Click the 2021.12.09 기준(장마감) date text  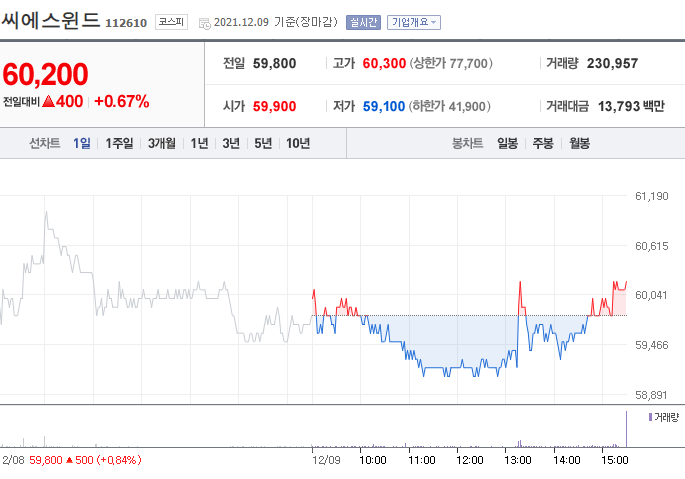pyautogui.click(x=276, y=22)
